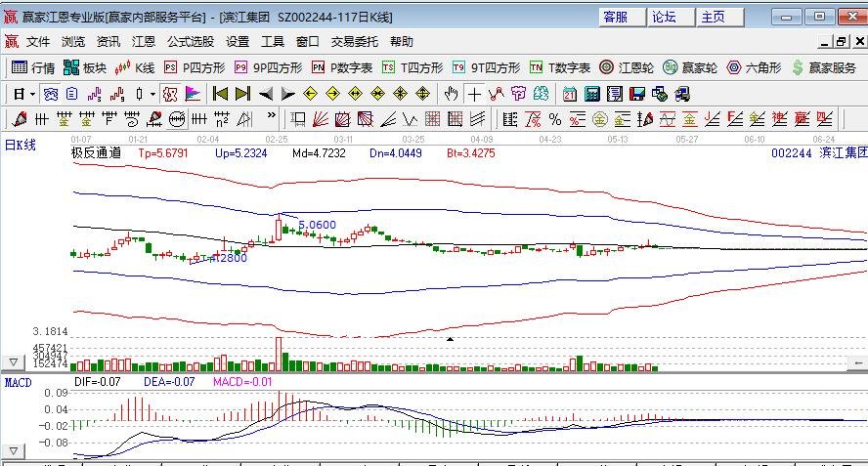Jump to first bar icon
868x466 pixels.
click(x=220, y=94)
